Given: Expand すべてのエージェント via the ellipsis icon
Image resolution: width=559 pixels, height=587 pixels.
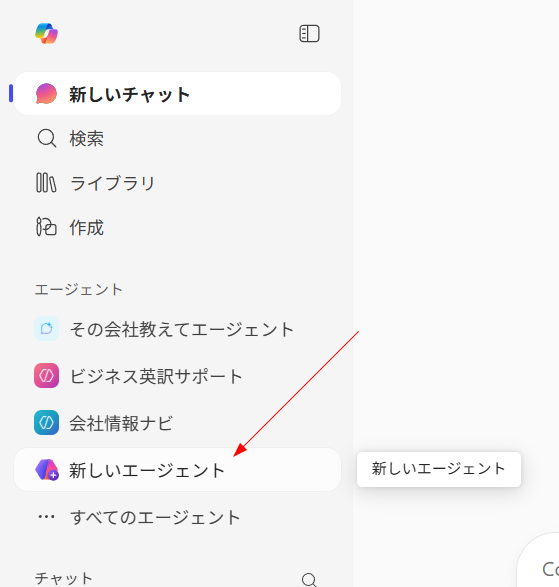Looking at the screenshot, I should (x=46, y=517).
